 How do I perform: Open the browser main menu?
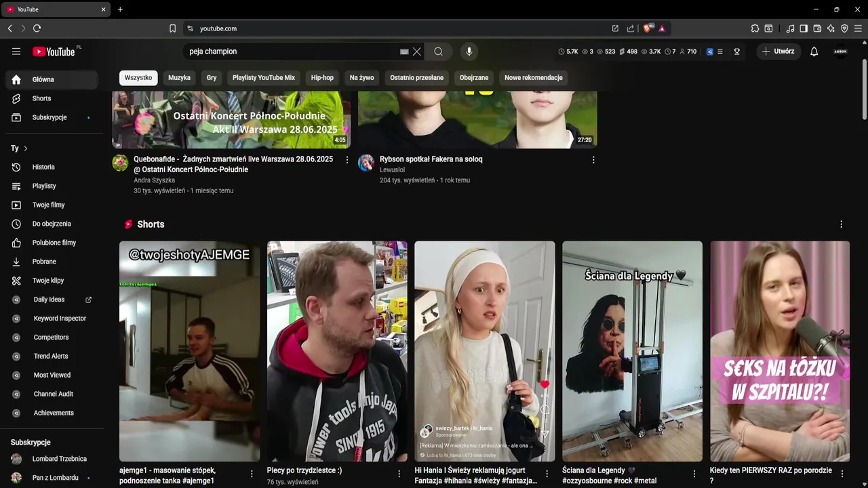click(x=858, y=28)
